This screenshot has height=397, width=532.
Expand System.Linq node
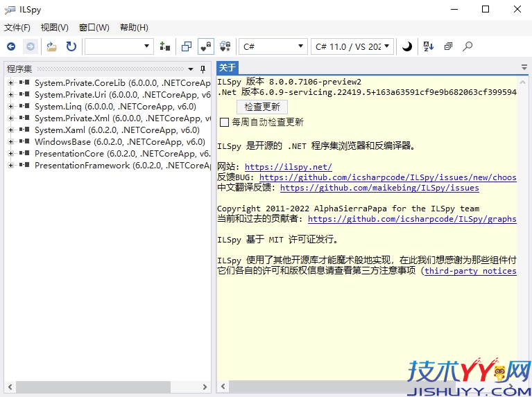(11, 107)
